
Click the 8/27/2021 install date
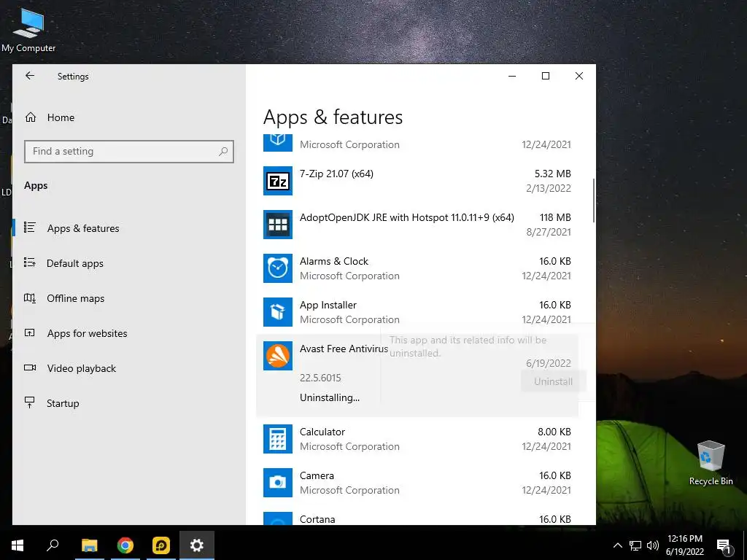click(549, 232)
